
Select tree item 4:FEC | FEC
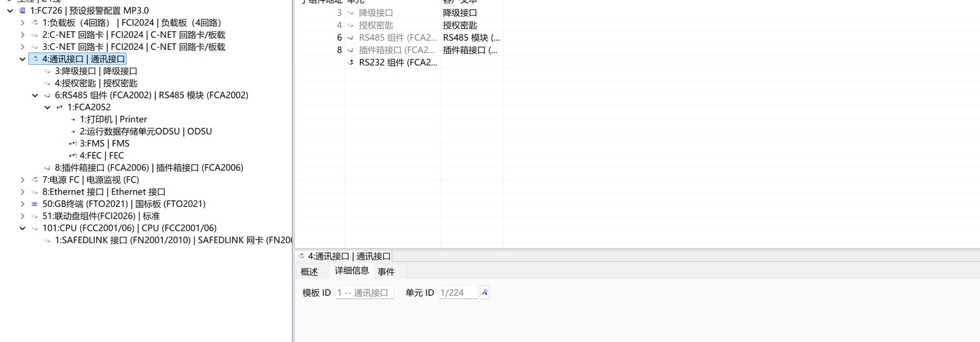[102, 155]
